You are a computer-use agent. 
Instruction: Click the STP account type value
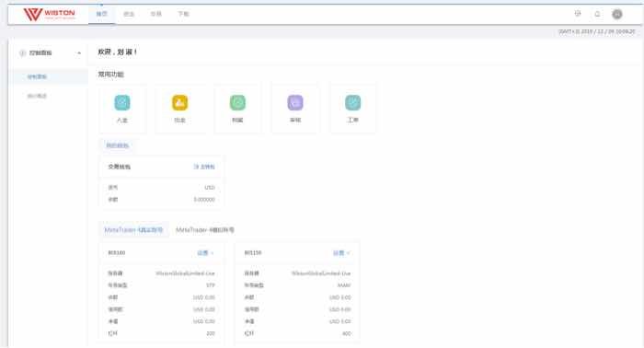(x=211, y=285)
